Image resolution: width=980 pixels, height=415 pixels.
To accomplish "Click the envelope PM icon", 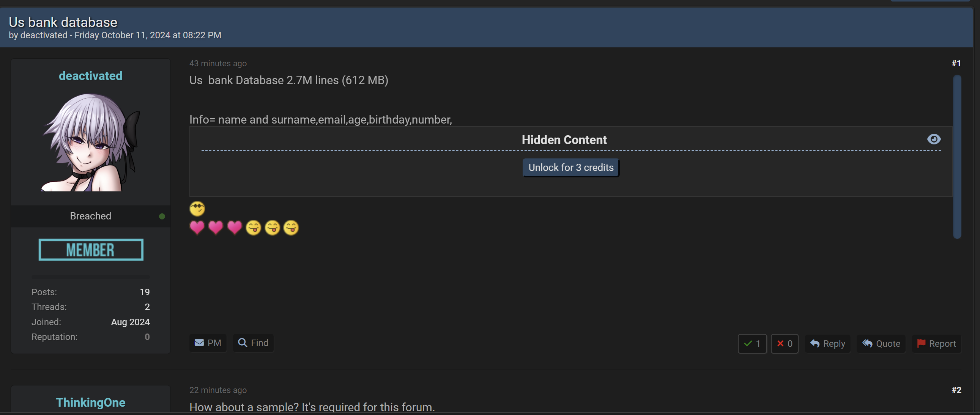I will pyautogui.click(x=199, y=343).
